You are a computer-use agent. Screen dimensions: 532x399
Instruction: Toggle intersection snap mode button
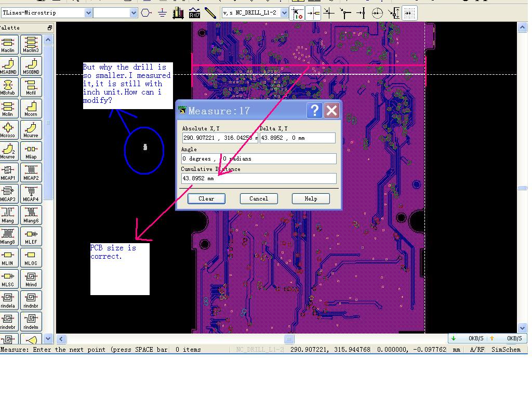click(329, 13)
